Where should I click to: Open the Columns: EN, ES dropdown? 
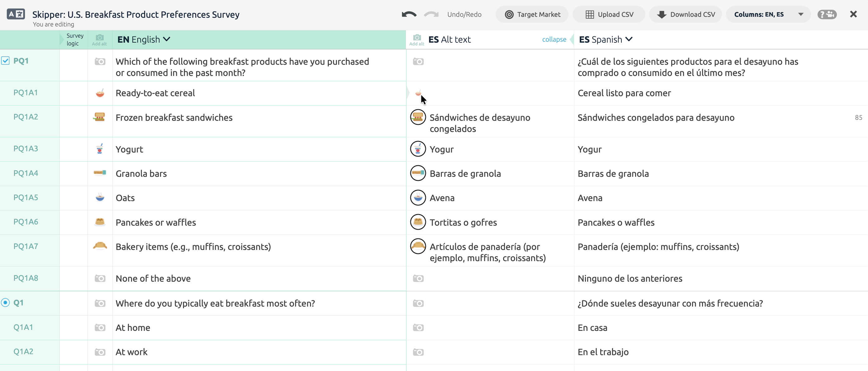pos(769,15)
